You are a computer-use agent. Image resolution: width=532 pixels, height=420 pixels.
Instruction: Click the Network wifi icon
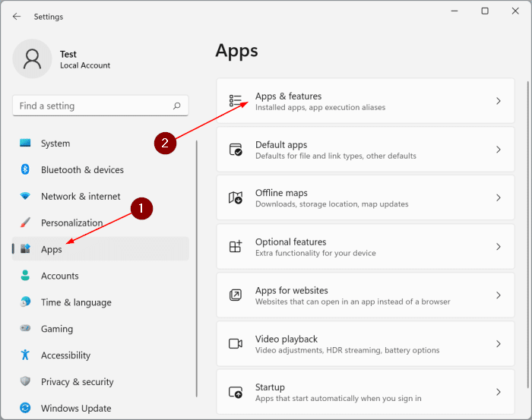[x=25, y=196]
